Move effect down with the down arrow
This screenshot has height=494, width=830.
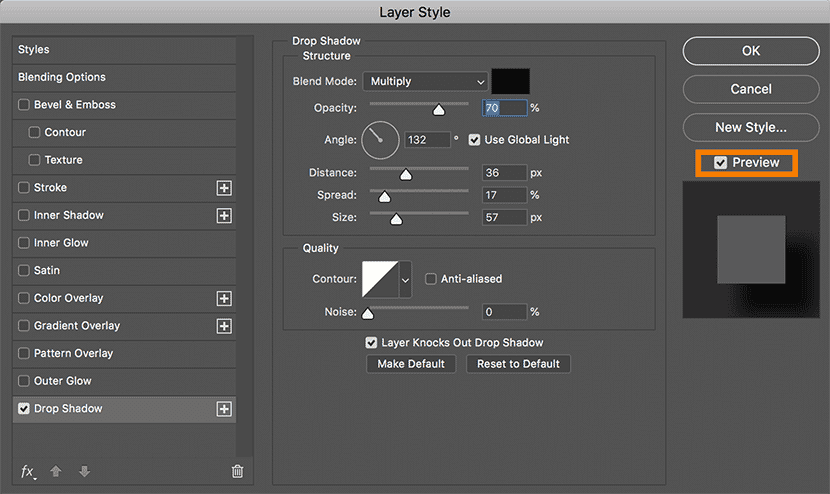point(84,472)
